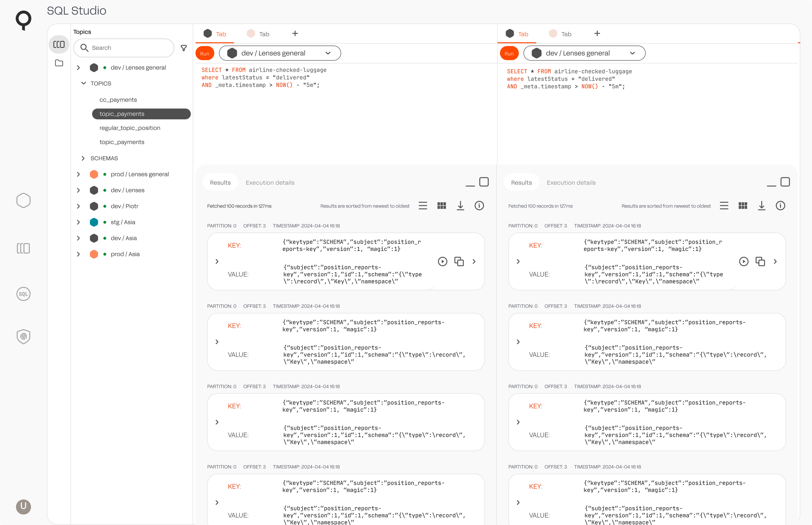Screen dimensions: 812x525
Task: Switch left results to grid view
Action: [x=441, y=205]
